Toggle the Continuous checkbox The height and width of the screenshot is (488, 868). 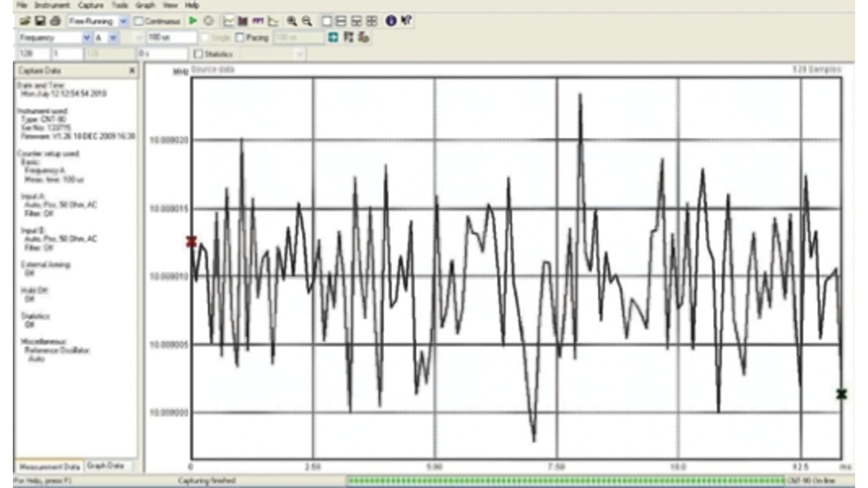pos(139,21)
